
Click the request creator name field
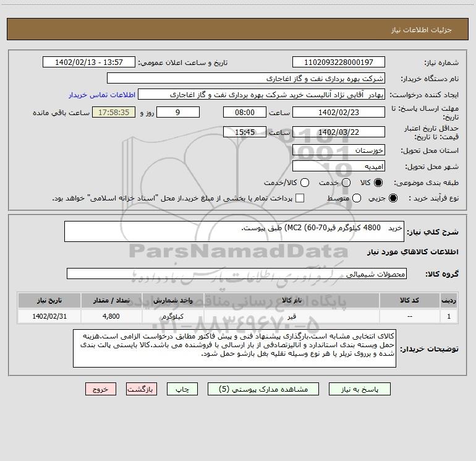261,95
